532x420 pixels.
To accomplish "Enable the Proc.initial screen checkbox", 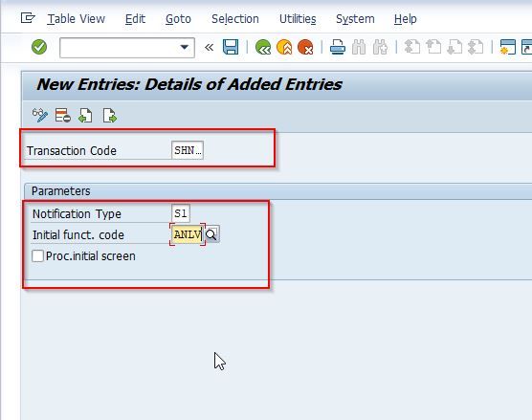I will tap(37, 255).
